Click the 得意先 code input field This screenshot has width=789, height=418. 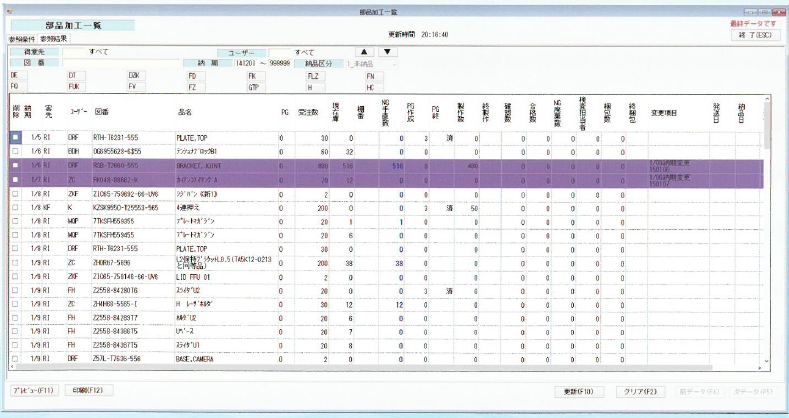[x=74, y=52]
